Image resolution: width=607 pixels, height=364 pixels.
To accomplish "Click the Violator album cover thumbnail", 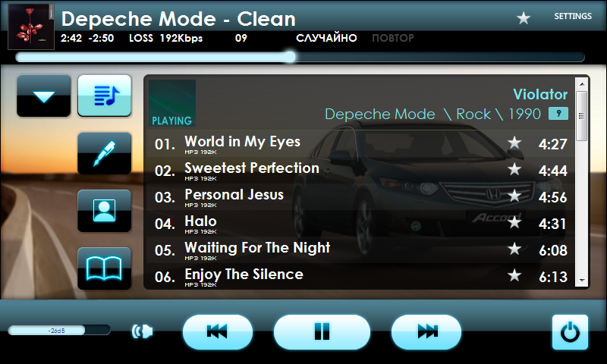I will [x=172, y=103].
